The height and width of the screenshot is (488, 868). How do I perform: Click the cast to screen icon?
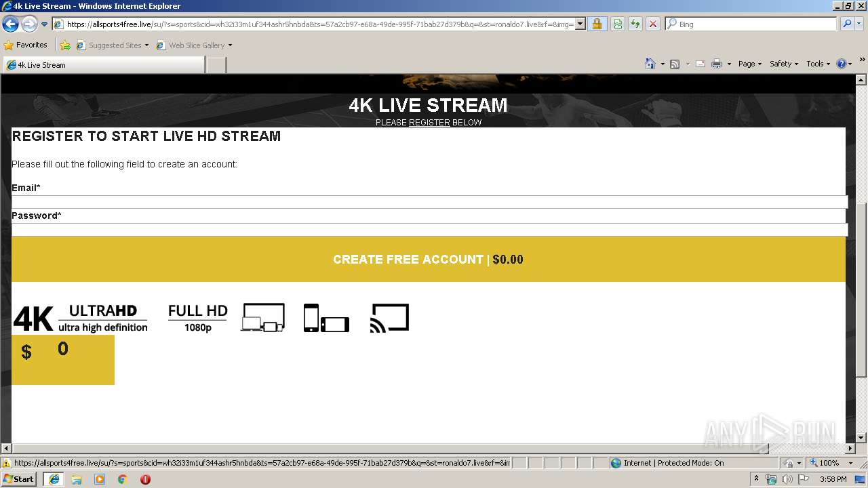coord(389,318)
